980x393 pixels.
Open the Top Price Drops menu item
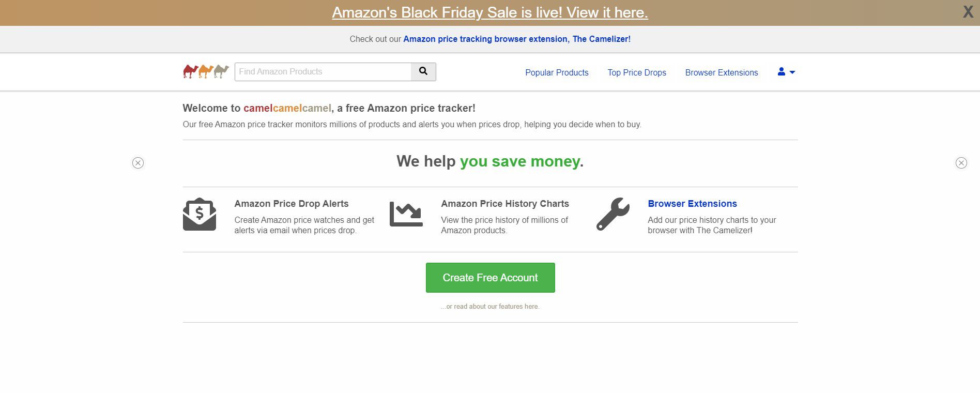[637, 72]
